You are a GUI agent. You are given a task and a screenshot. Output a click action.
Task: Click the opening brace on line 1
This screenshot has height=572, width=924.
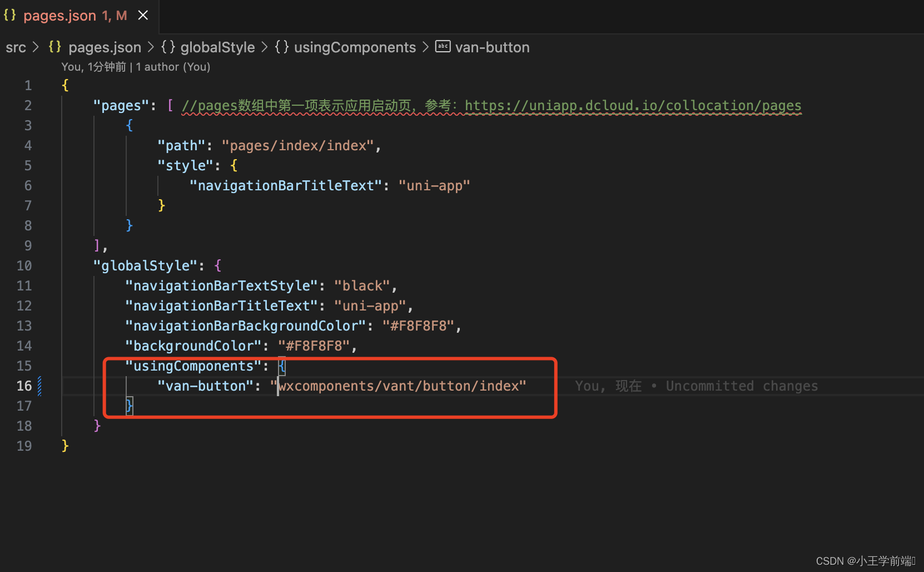(65, 86)
